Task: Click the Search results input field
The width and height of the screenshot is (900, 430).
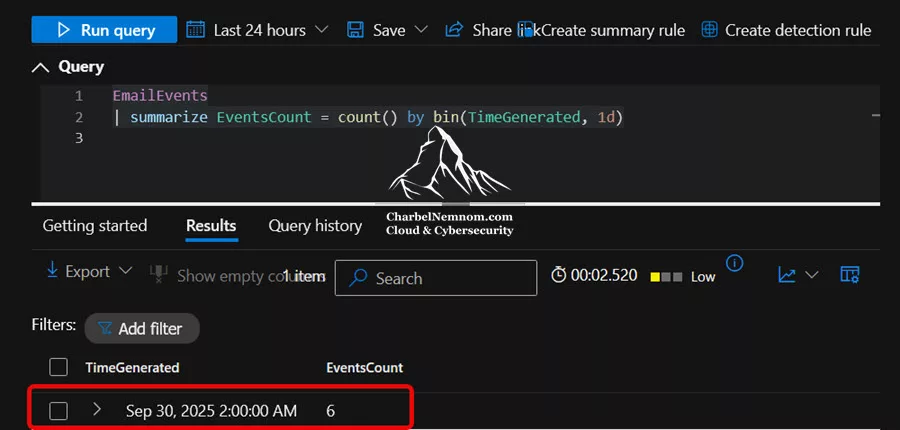Action: coord(436,278)
